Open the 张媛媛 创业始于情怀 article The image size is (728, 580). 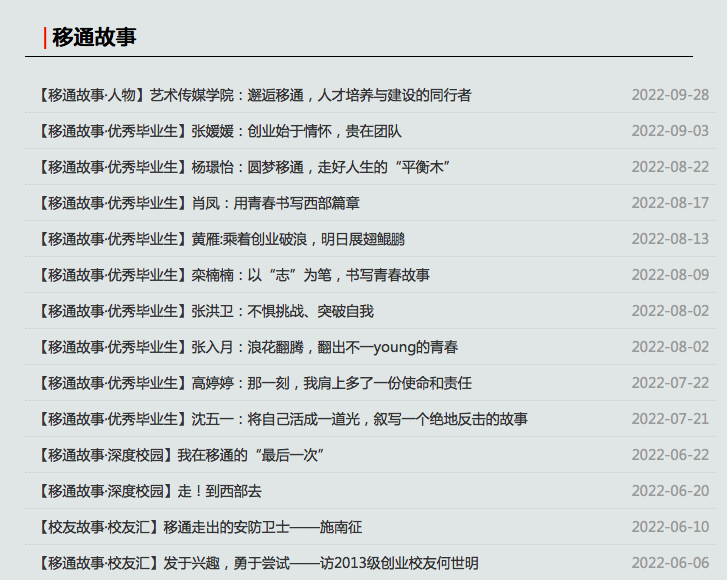(218, 131)
